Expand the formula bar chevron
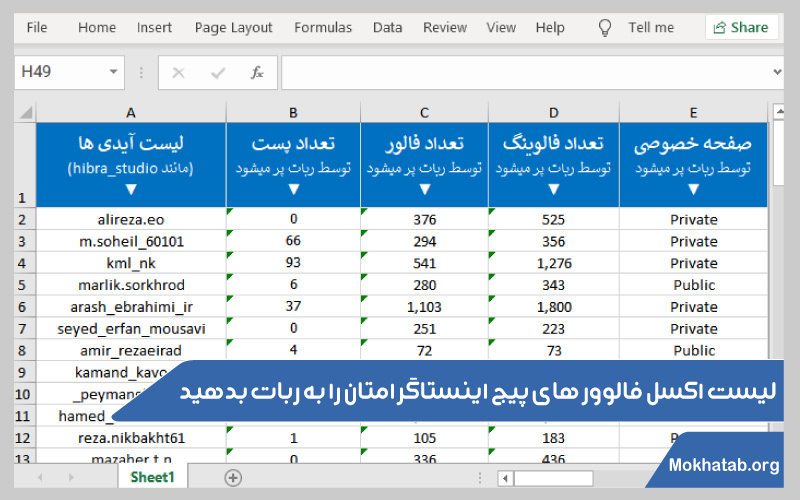This screenshot has width=800, height=500. coord(777,72)
